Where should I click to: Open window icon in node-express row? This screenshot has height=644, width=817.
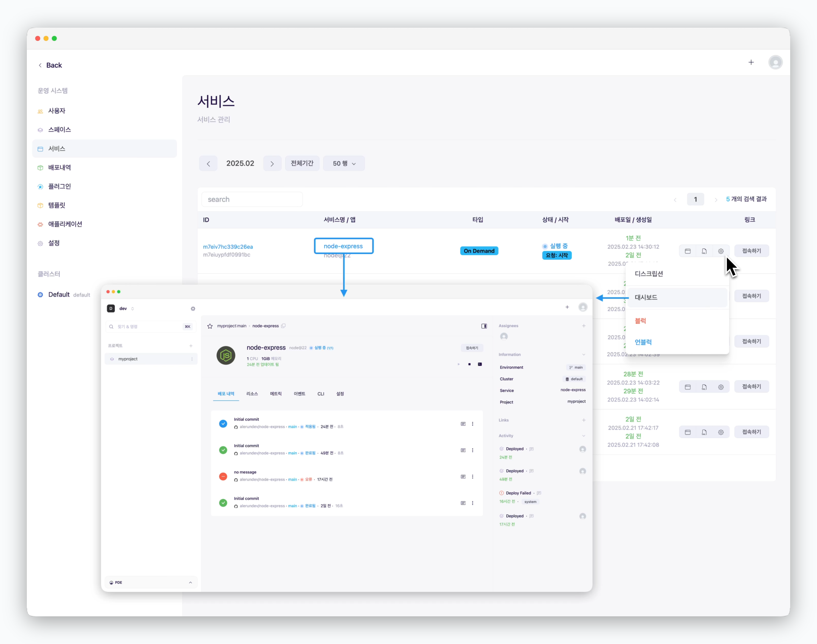[687, 251]
